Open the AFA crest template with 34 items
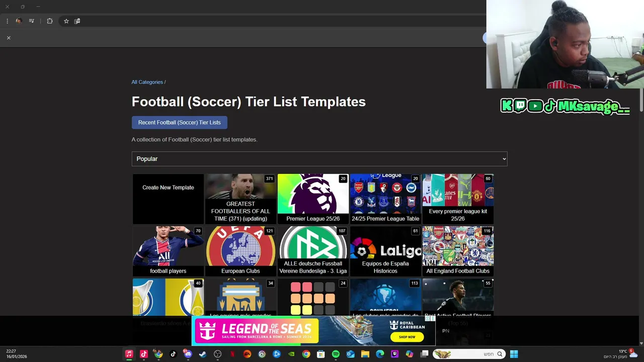Image resolution: width=644 pixels, height=362 pixels. [240, 297]
